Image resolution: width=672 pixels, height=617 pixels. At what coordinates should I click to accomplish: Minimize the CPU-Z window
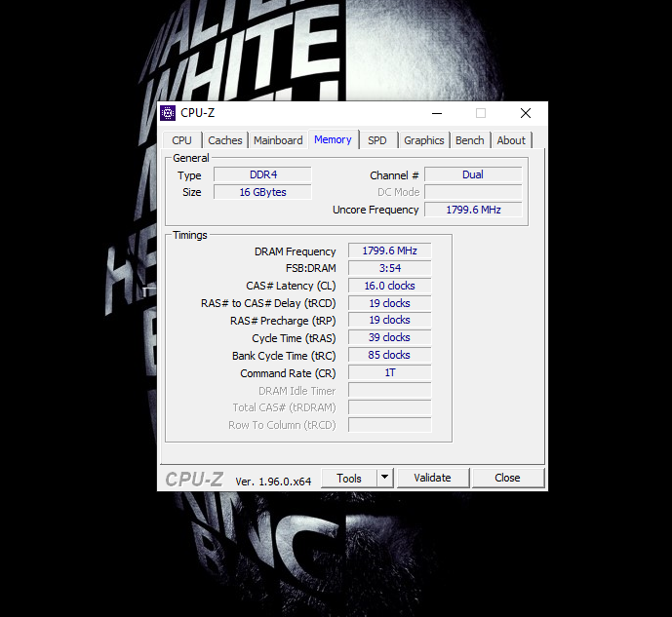437,113
